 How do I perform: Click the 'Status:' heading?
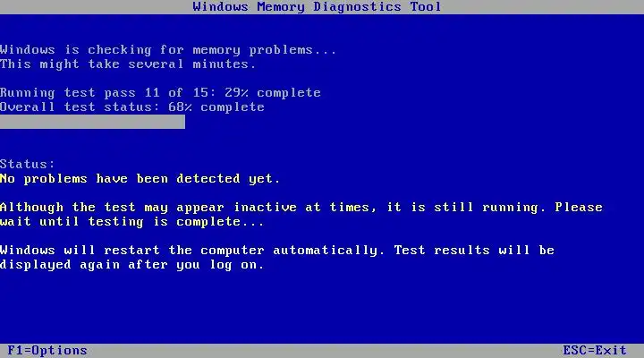(x=27, y=165)
